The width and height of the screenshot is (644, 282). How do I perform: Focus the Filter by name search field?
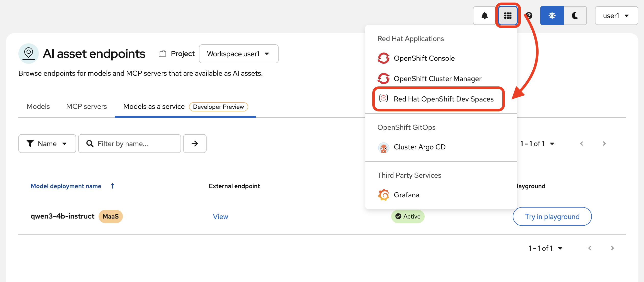point(129,144)
